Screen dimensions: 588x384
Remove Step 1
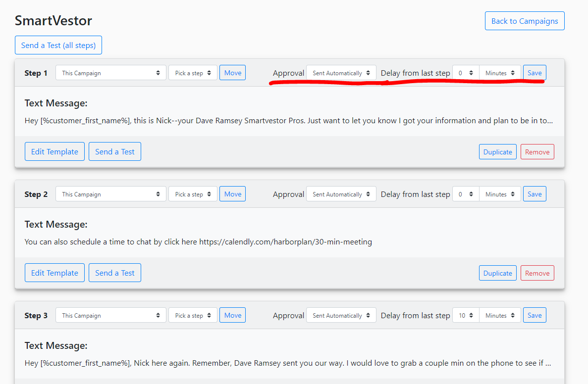tap(537, 152)
